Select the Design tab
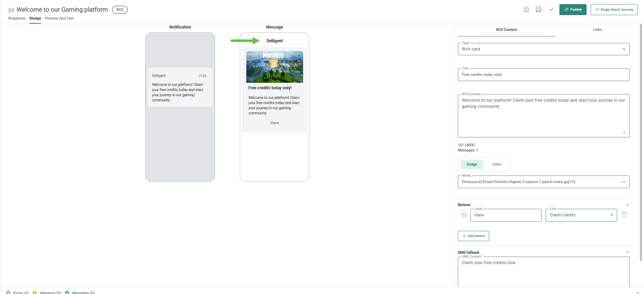Screen dimensions: 644x294 tap(35, 19)
